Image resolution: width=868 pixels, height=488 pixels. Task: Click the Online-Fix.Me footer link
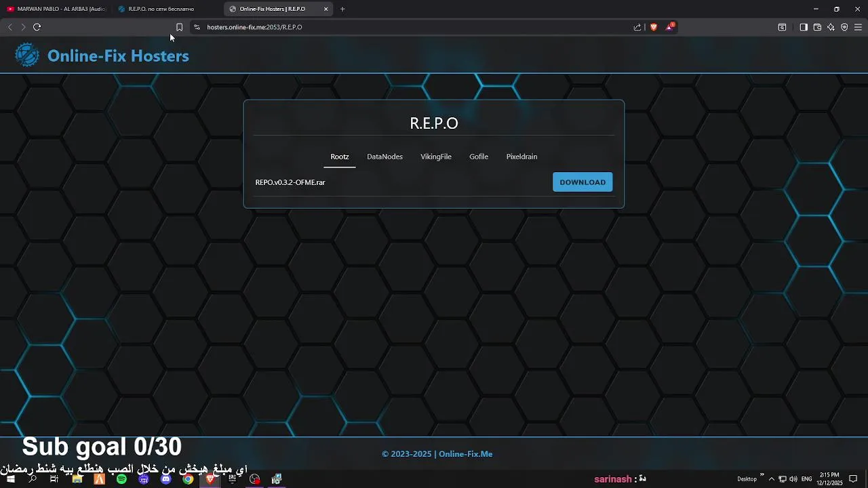point(465,454)
